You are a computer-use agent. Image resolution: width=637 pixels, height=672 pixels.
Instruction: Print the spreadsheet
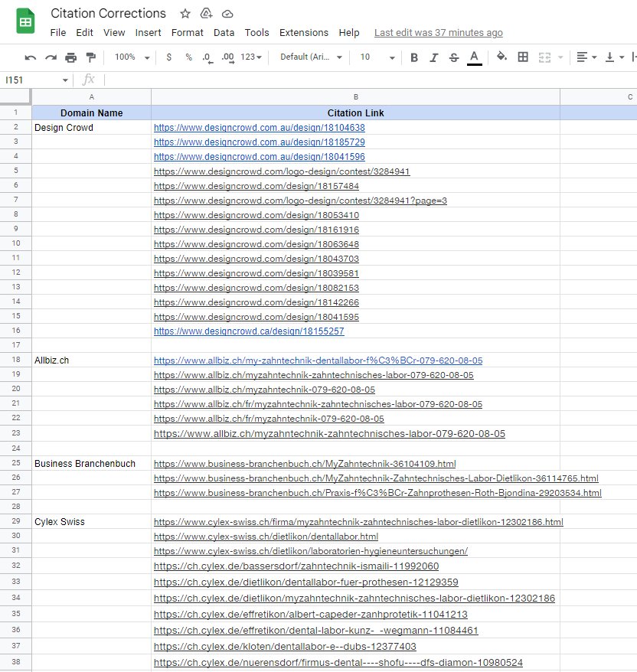pos(70,57)
